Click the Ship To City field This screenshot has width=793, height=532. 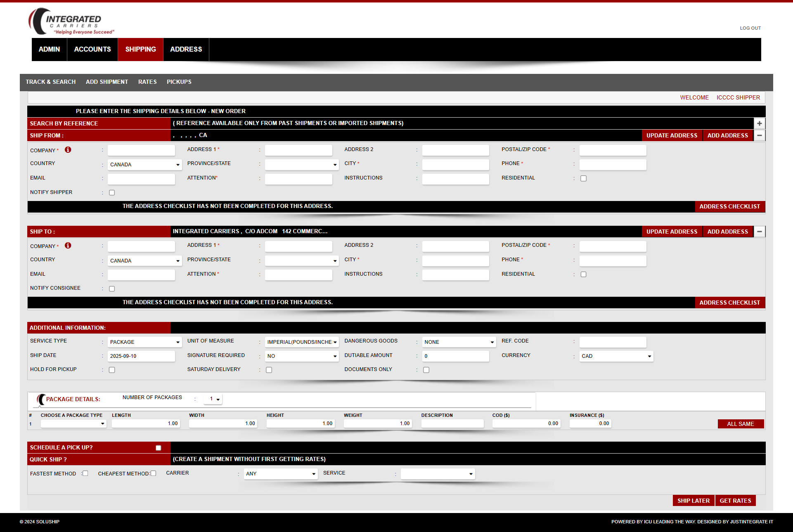(456, 261)
